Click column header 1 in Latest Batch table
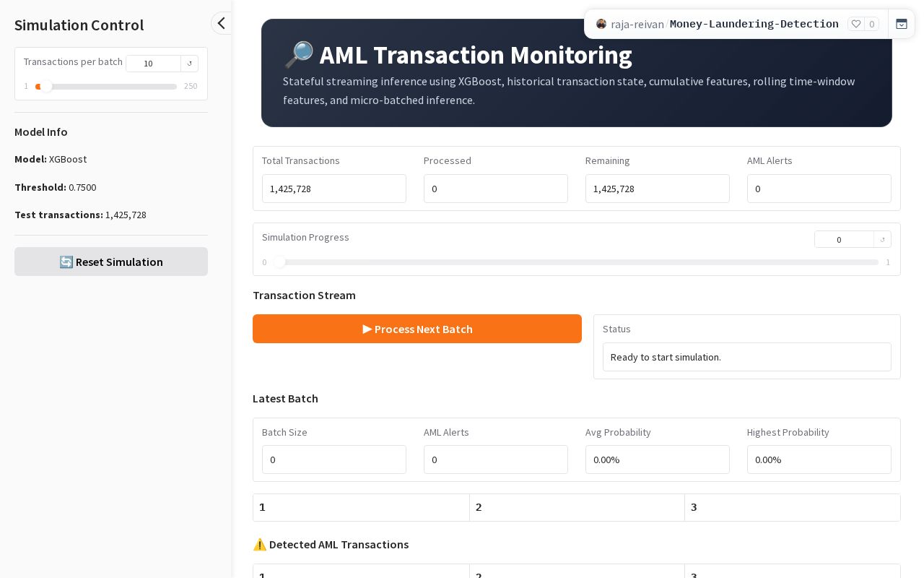924x578 pixels. 361,507
